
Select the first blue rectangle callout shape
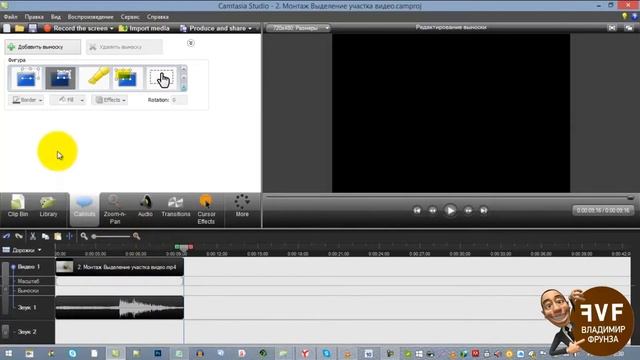pyautogui.click(x=26, y=78)
